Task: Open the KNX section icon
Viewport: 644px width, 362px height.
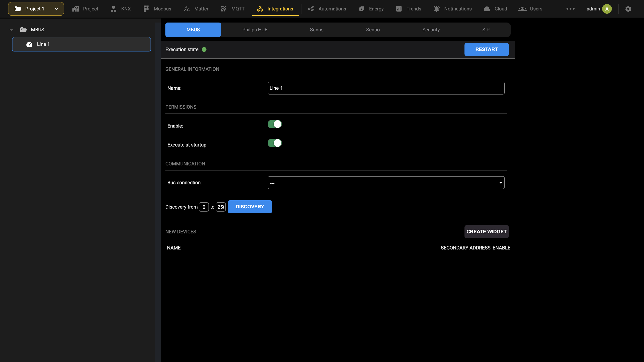Action: (114, 9)
